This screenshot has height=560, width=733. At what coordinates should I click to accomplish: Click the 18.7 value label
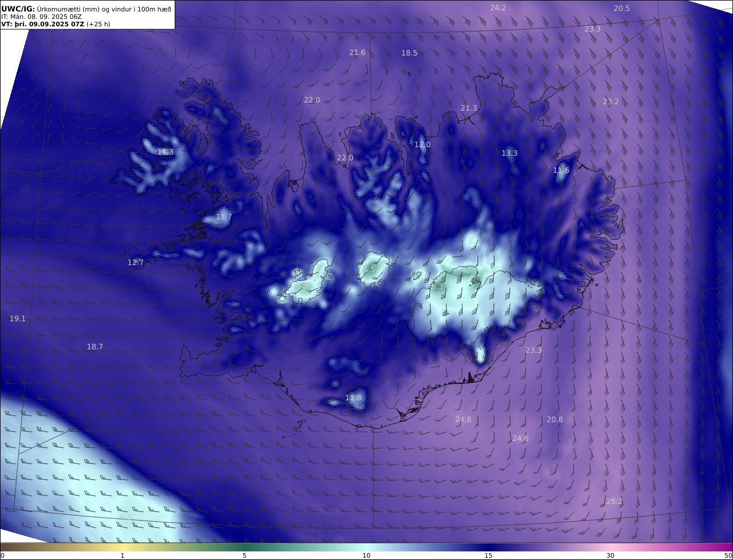[94, 346]
